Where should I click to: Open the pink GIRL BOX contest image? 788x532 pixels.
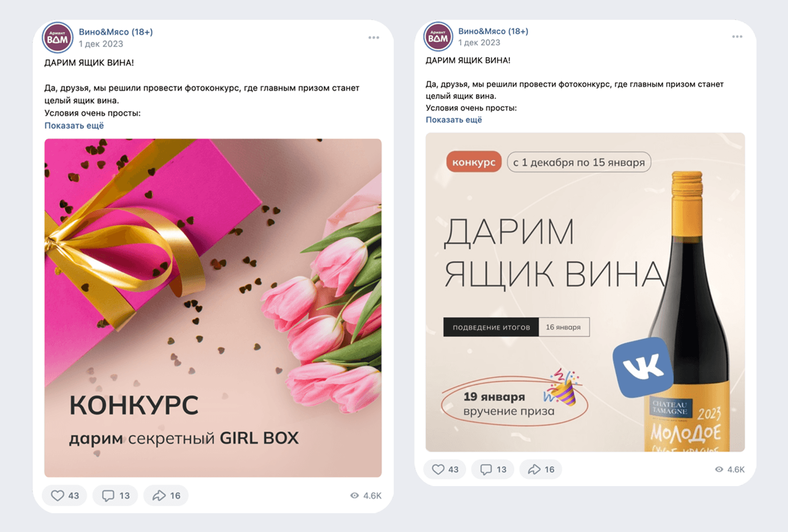pos(213,308)
